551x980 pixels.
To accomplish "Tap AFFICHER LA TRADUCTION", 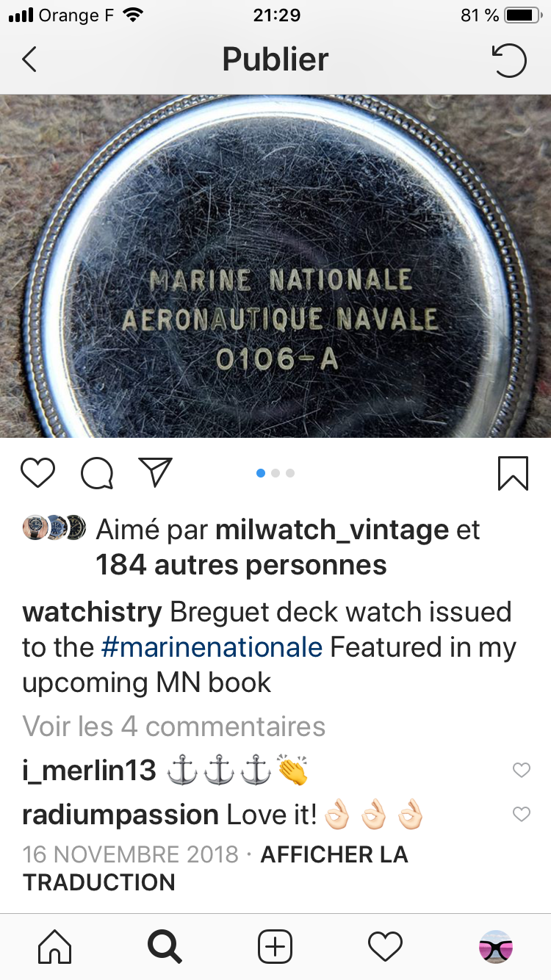I will point(215,868).
